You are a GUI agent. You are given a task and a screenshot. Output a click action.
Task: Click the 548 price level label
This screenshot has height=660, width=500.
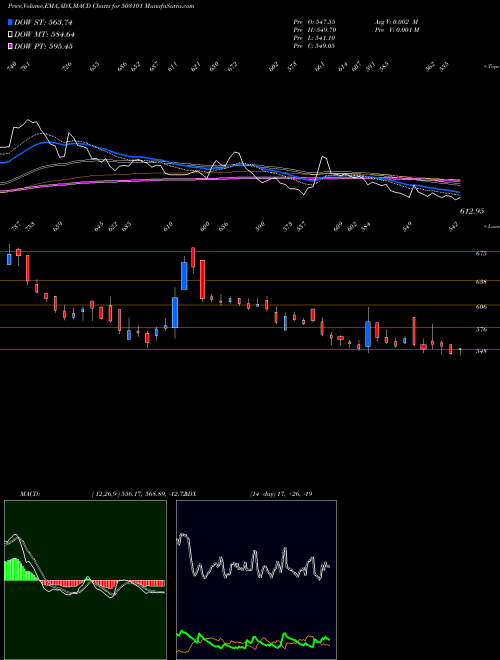click(481, 351)
